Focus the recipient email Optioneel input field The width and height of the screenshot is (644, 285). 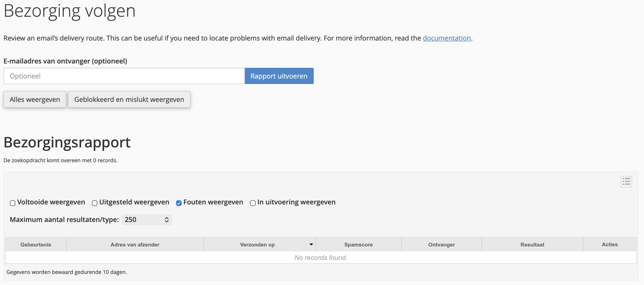(x=124, y=76)
